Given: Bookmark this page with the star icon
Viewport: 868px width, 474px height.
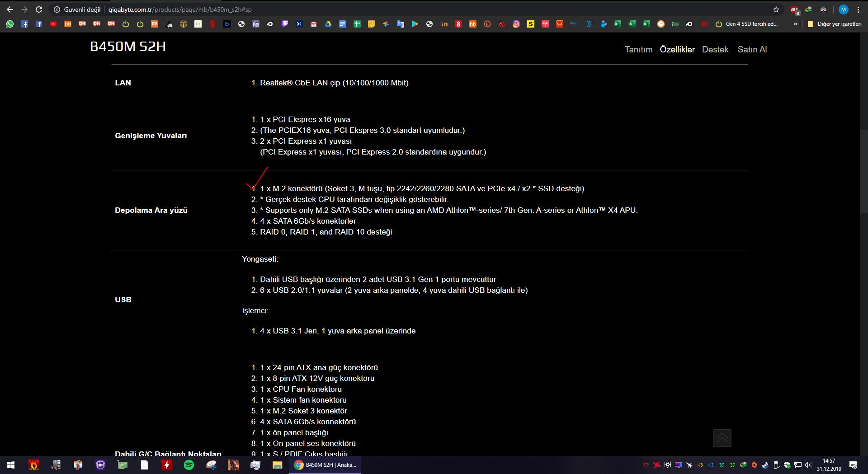Looking at the screenshot, I should tap(776, 9).
